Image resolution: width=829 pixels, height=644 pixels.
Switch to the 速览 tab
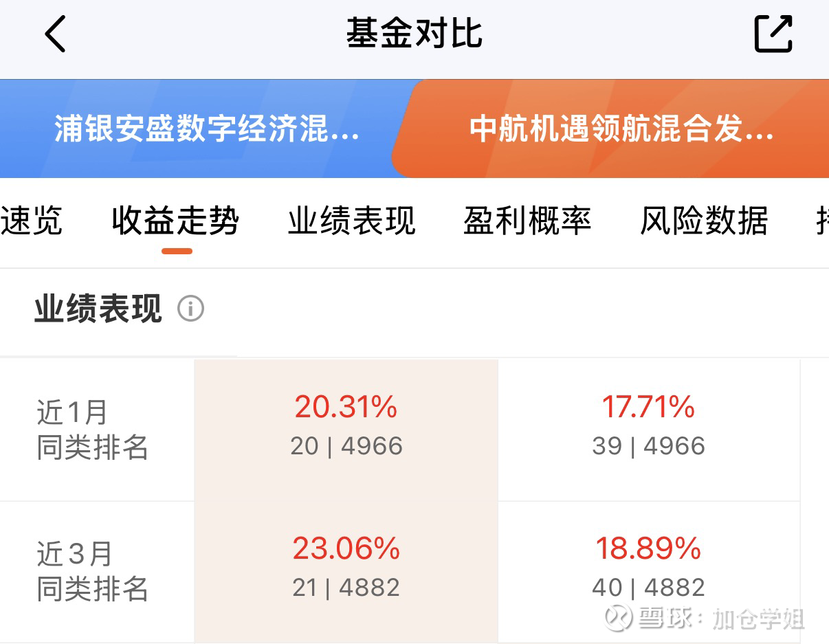[x=32, y=221]
